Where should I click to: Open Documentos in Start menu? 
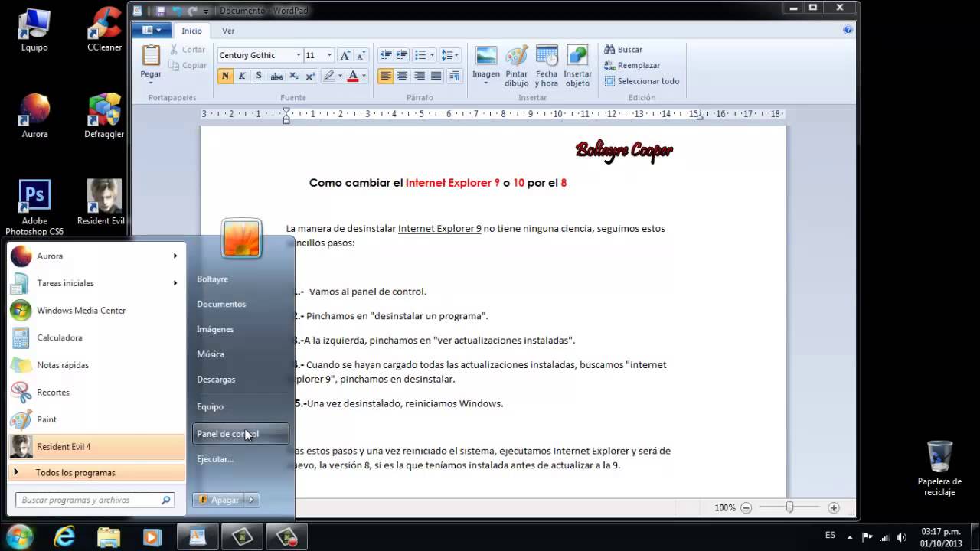click(221, 304)
